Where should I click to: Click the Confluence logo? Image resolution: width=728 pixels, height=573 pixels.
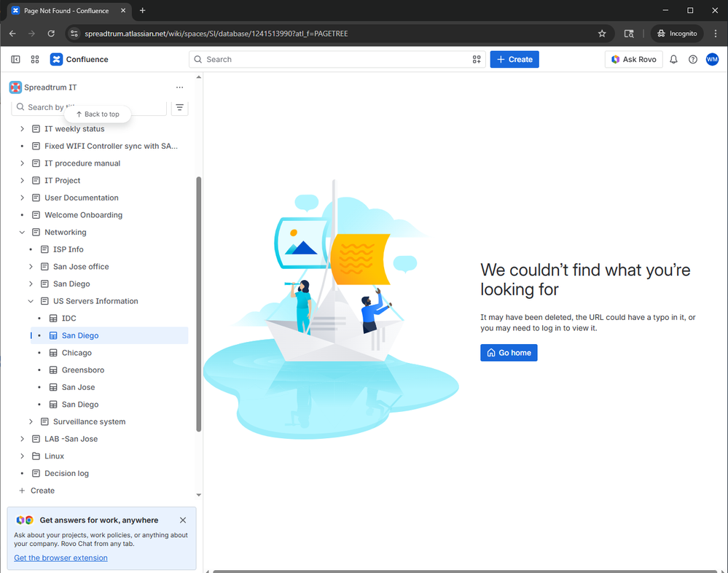pyautogui.click(x=56, y=60)
